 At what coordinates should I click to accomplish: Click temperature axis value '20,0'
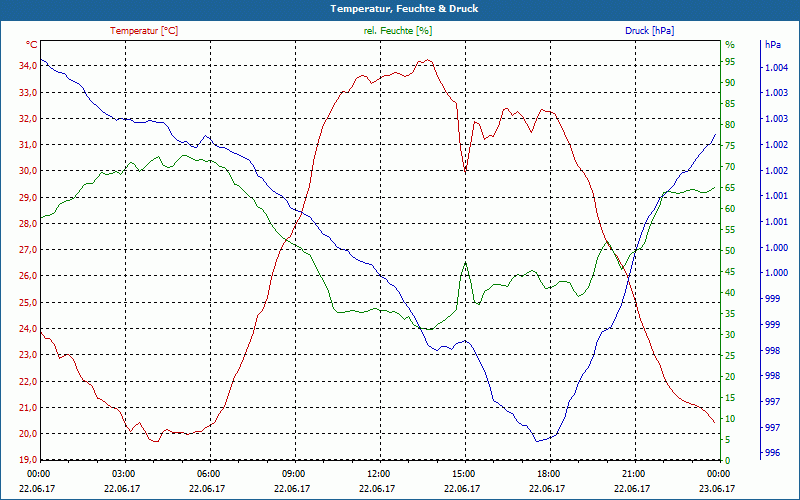(x=28, y=434)
